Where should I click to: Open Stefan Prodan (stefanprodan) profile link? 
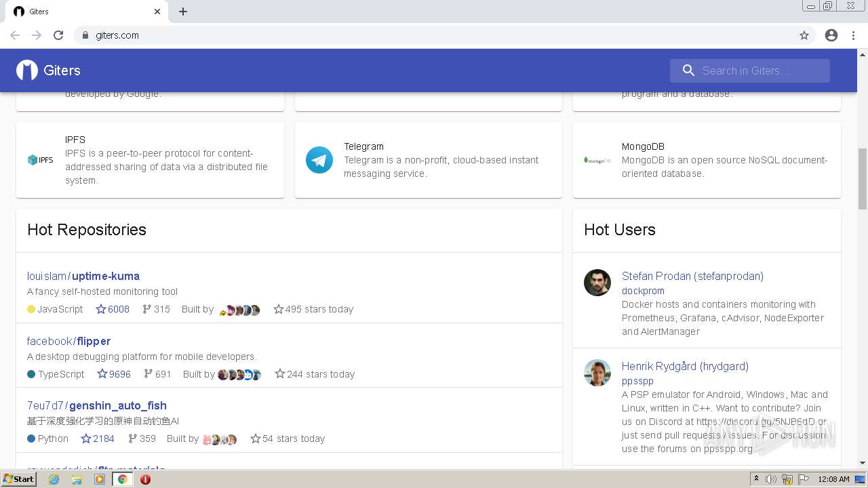point(692,276)
